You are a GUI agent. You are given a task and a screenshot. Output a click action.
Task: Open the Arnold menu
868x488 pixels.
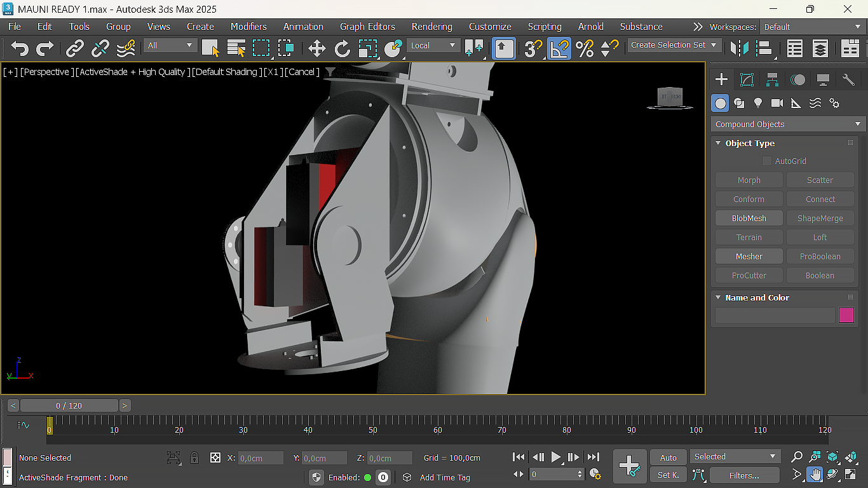pos(591,27)
